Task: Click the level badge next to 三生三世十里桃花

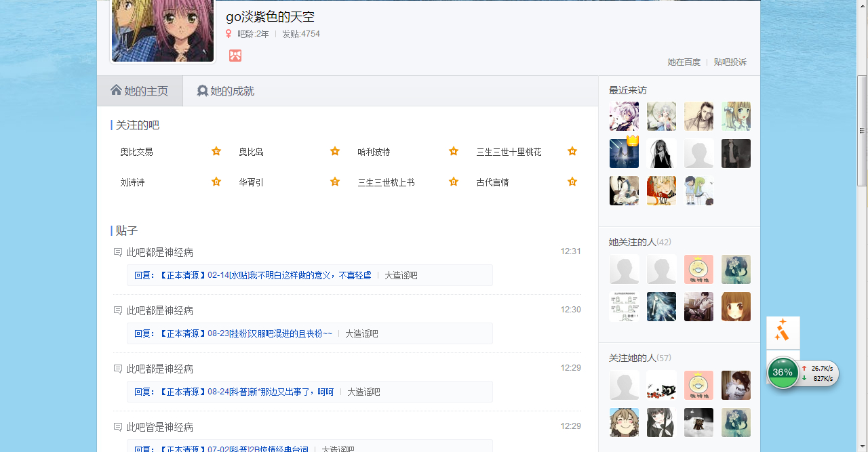Action: (572, 151)
